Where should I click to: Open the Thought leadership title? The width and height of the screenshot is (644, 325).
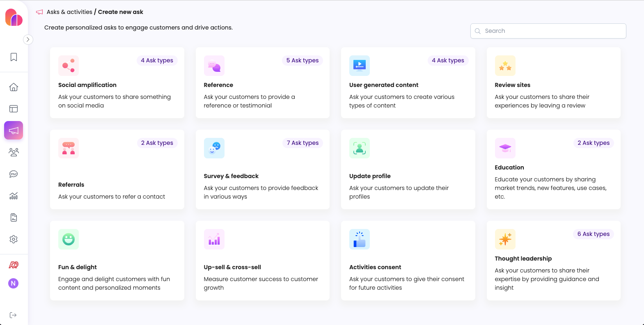[523, 259]
